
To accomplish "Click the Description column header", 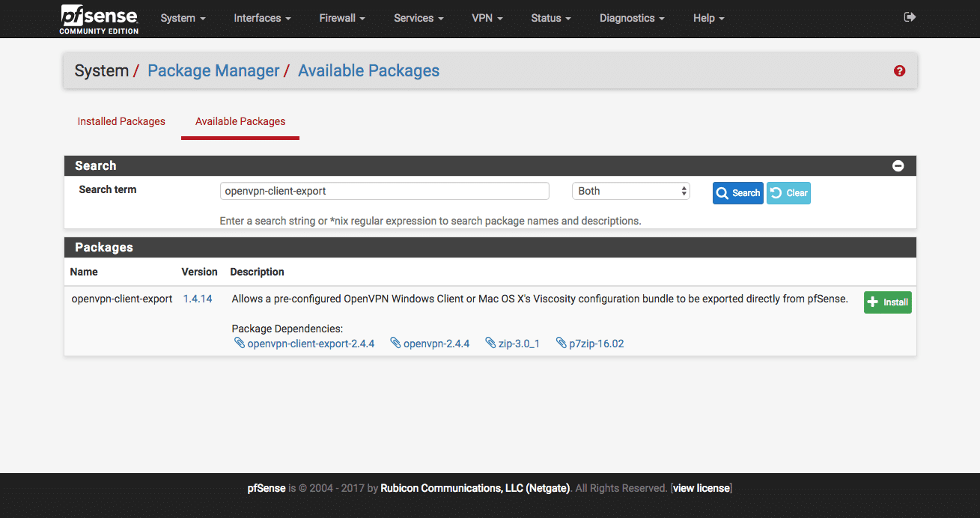I will [x=258, y=272].
